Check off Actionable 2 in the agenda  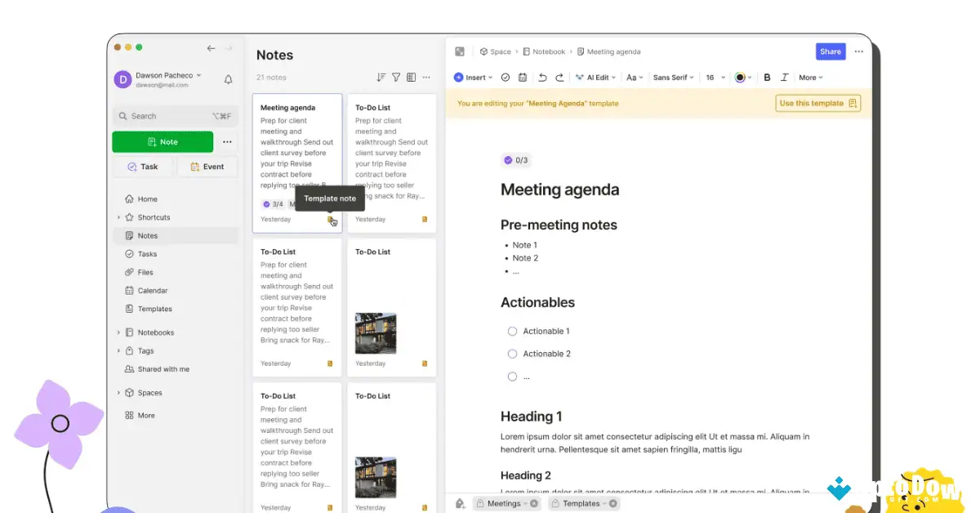pyautogui.click(x=512, y=354)
